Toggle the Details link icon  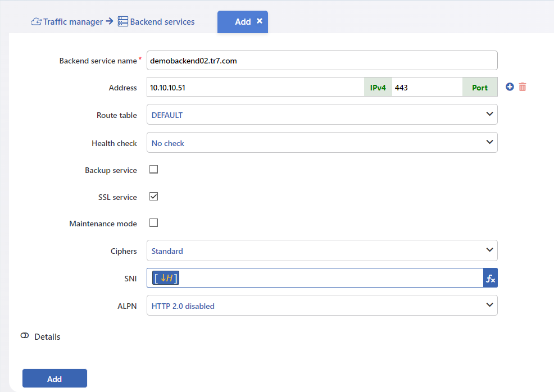click(25, 335)
